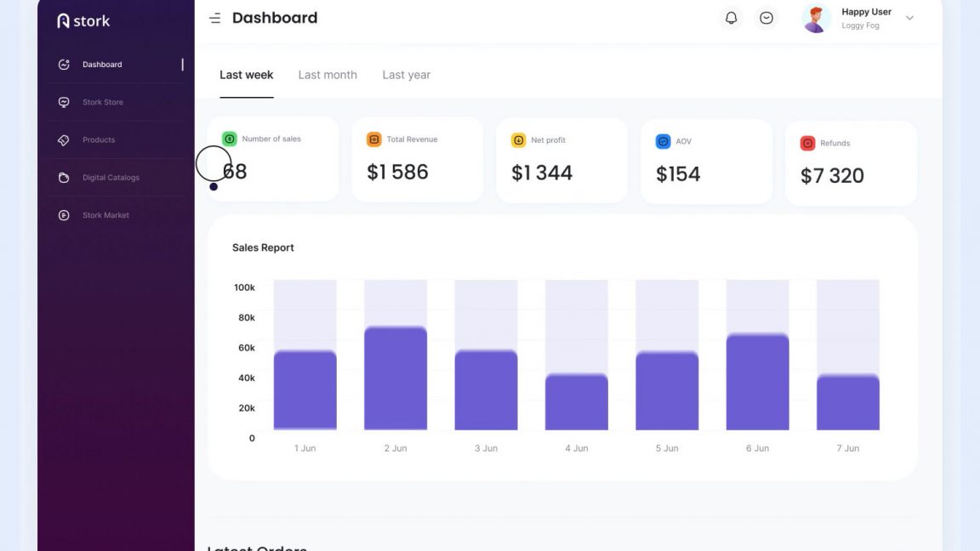980x551 pixels.
Task: Click the Digital Catalogs icon in sidebar
Action: 63,177
